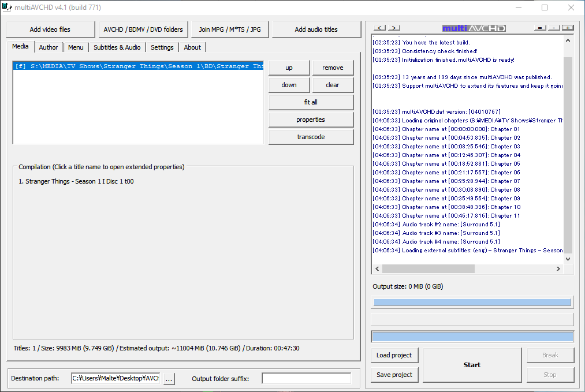Switch to Subtitles & Audio tab
This screenshot has width=585, height=392.
pyautogui.click(x=117, y=47)
